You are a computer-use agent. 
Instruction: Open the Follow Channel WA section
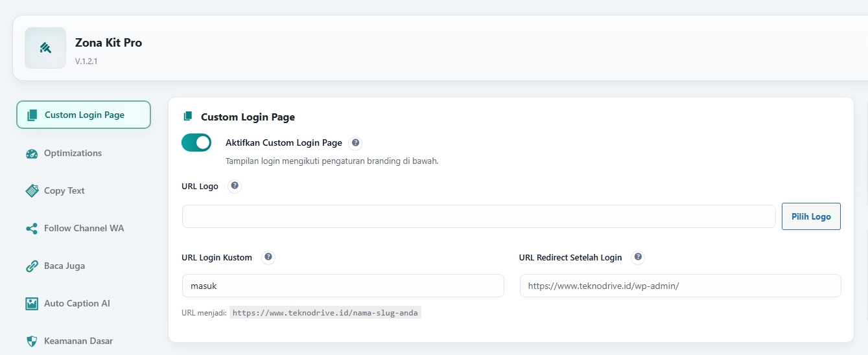(84, 229)
